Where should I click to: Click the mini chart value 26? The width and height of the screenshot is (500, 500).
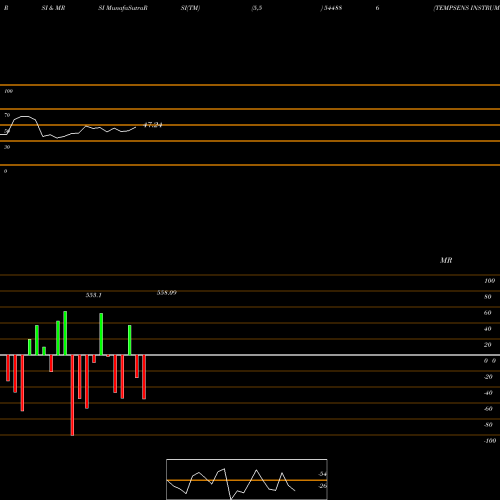[323, 486]
